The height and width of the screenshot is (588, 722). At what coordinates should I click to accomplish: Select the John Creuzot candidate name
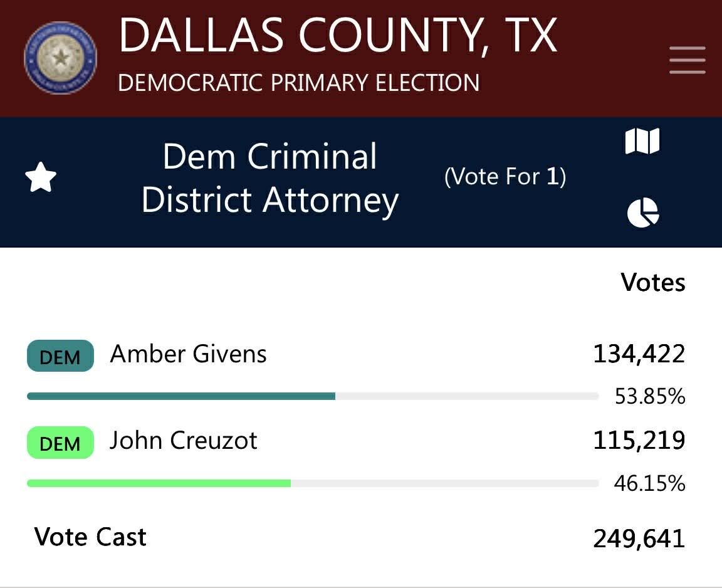(183, 441)
